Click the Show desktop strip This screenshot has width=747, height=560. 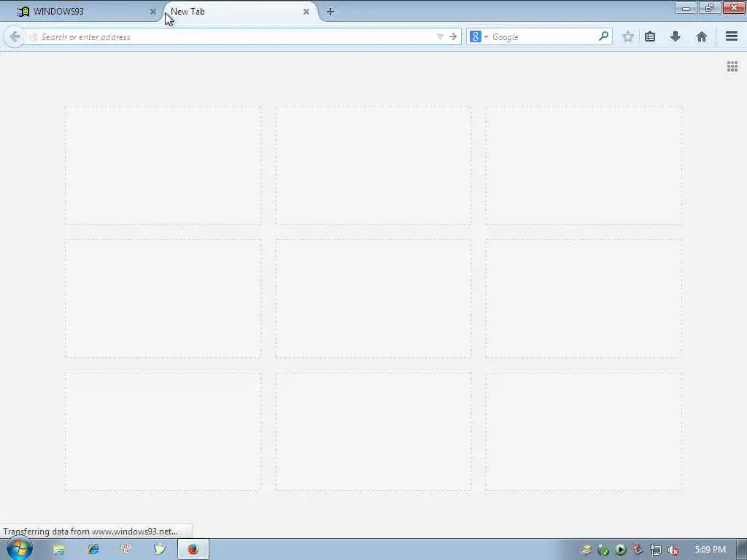742,550
